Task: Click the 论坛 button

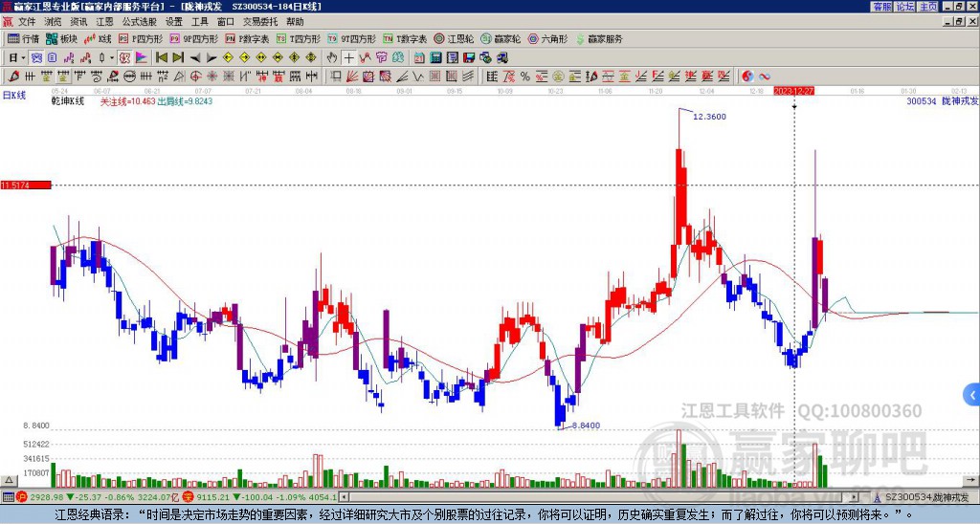Action: pyautogui.click(x=904, y=6)
